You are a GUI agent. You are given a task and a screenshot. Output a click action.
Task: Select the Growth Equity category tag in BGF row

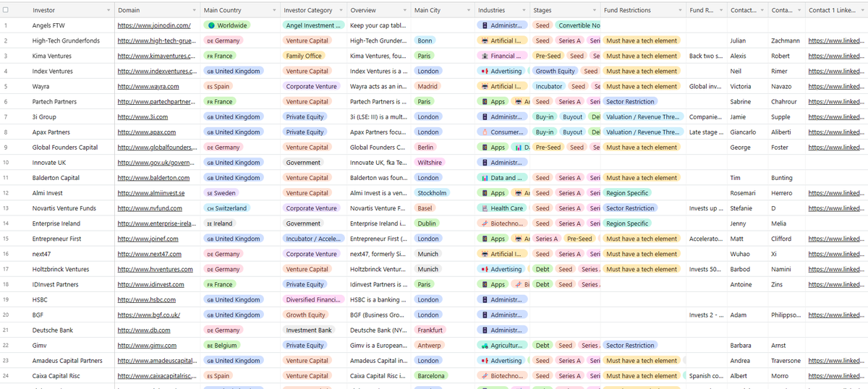pos(306,315)
